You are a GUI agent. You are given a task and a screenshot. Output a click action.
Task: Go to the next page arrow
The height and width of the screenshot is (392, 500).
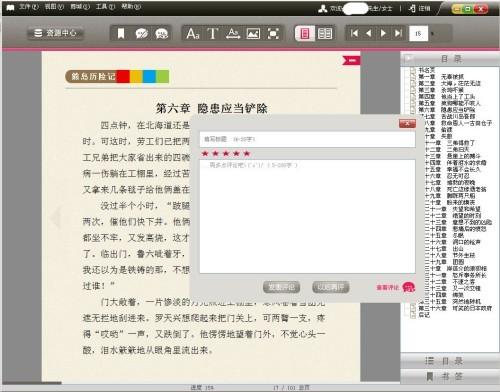click(383, 33)
